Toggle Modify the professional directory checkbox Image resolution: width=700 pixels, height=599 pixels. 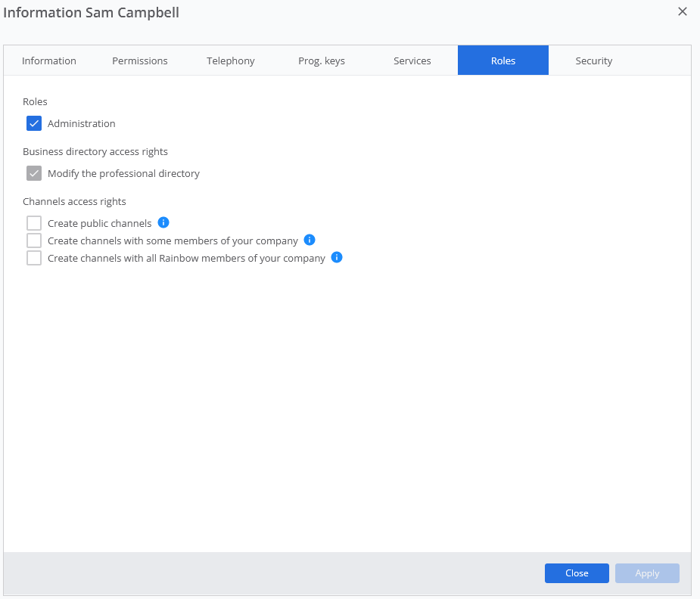point(34,173)
